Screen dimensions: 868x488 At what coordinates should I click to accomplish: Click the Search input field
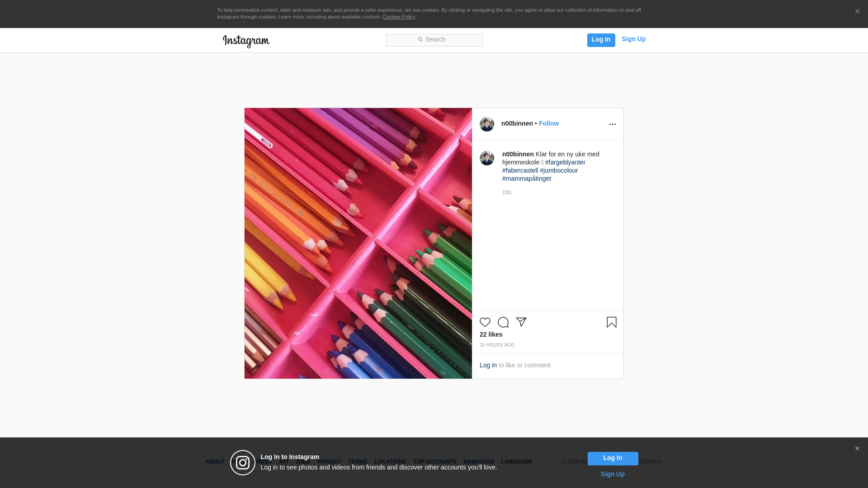(434, 40)
